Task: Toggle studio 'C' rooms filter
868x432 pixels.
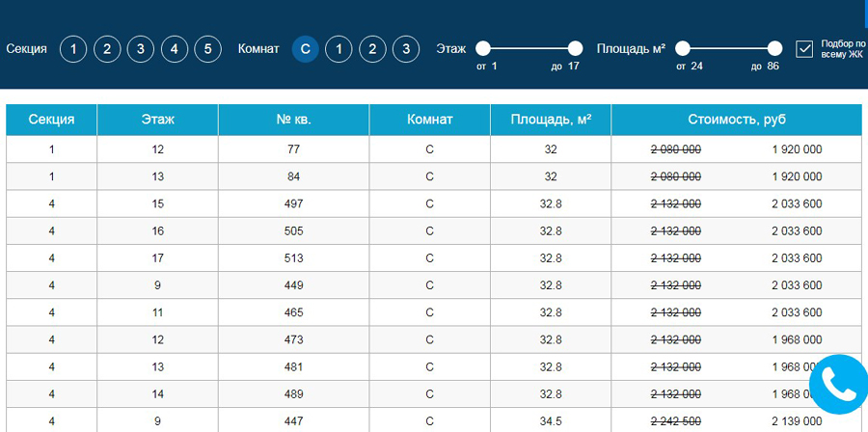Action: click(306, 49)
